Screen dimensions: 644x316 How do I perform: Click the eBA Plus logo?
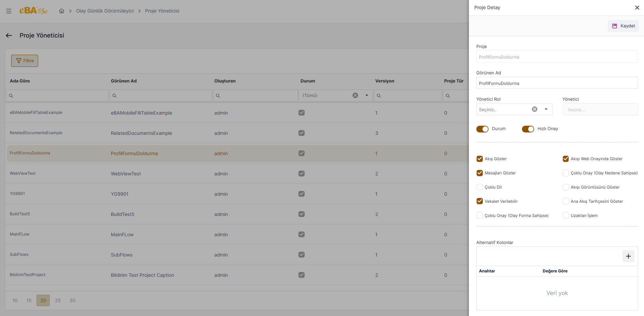(33, 11)
